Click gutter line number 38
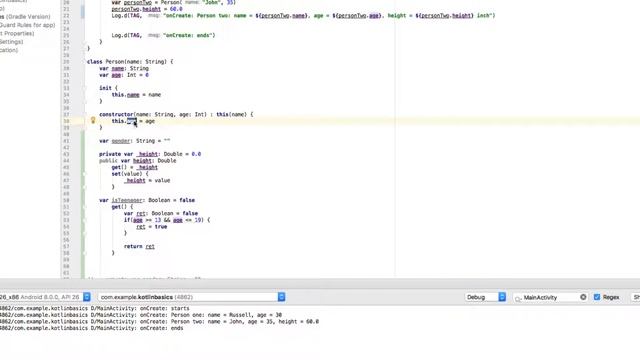Image resolution: width=640 pixels, height=360 pixels. (66, 121)
